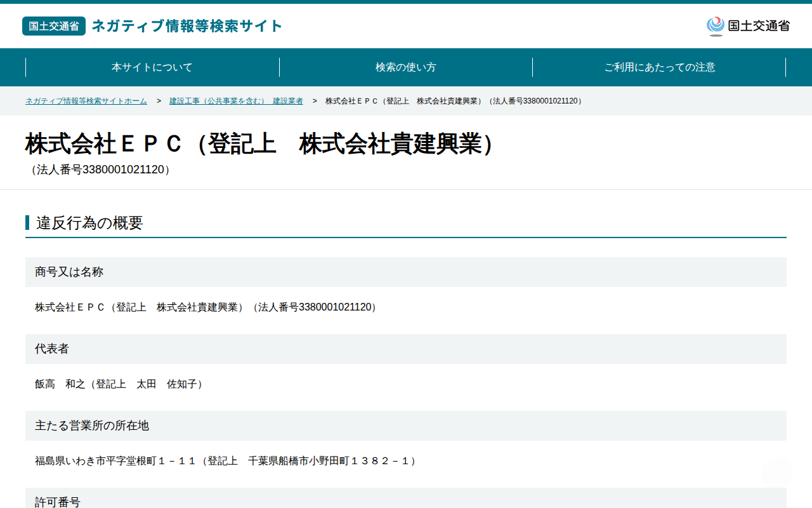Click the 国土交通省 badge in the header
The width and height of the screenshot is (812, 508).
click(54, 26)
